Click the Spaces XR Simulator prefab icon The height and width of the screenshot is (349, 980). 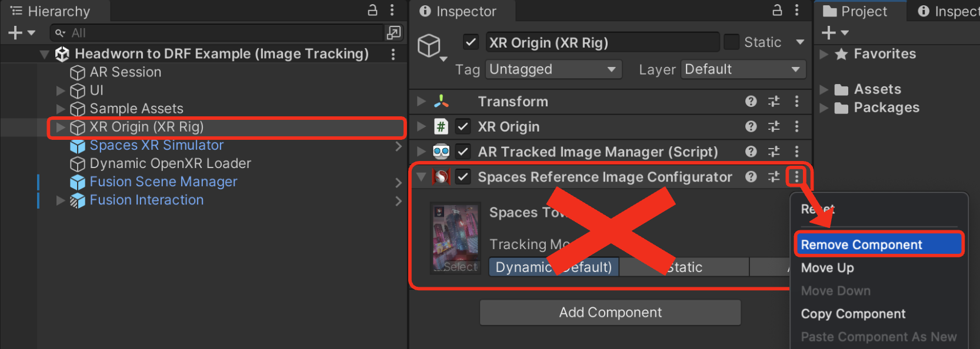pyautogui.click(x=78, y=145)
